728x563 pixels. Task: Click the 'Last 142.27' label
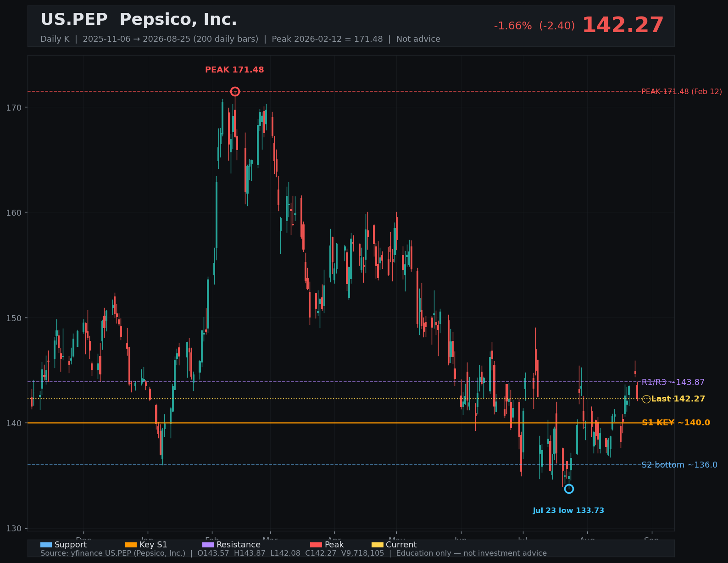(678, 399)
